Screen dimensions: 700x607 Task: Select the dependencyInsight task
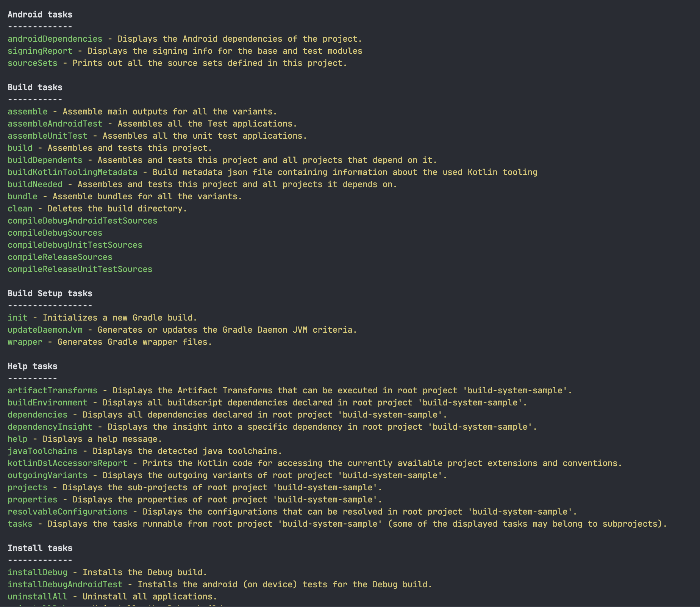50,427
